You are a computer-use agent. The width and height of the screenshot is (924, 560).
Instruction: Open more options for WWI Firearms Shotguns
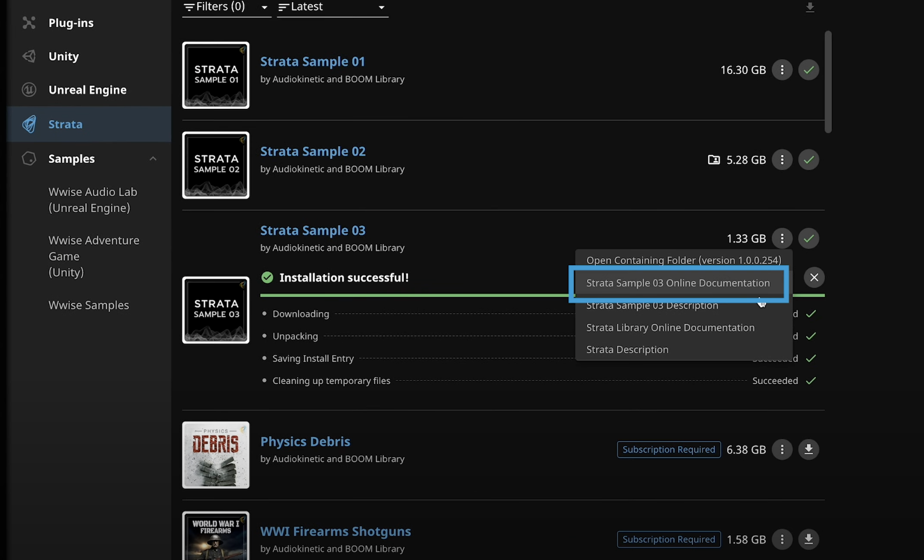point(782,539)
